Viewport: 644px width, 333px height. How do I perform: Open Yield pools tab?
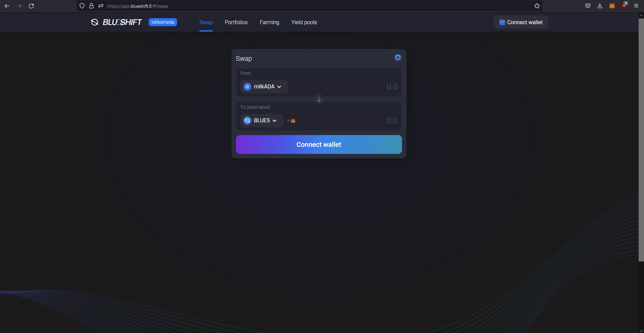click(304, 22)
